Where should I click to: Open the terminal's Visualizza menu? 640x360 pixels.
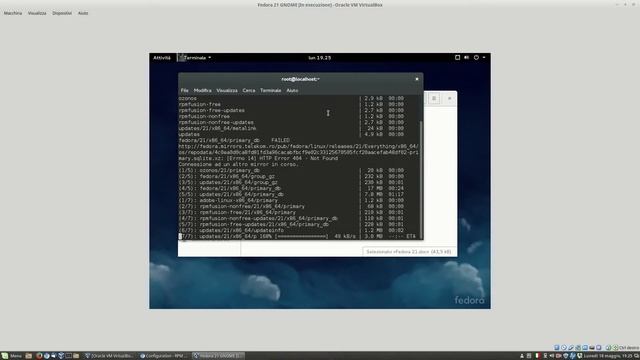227,90
